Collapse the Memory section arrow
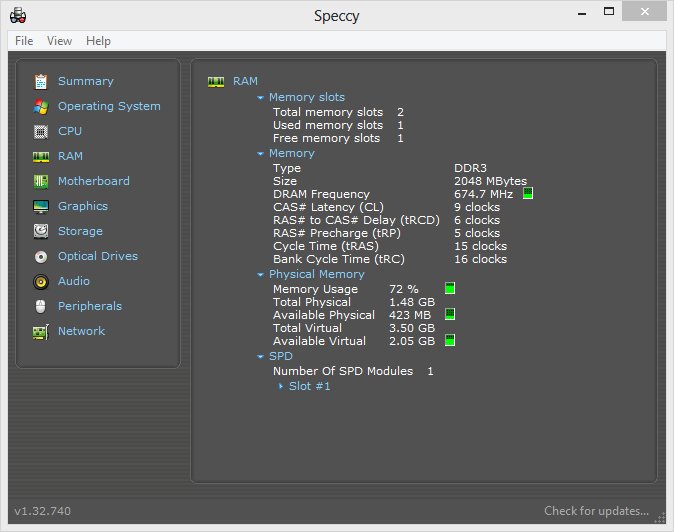 [x=260, y=154]
